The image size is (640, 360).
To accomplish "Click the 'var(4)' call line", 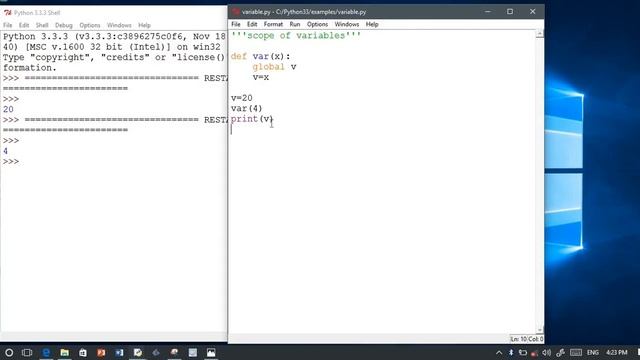I will tap(247, 109).
